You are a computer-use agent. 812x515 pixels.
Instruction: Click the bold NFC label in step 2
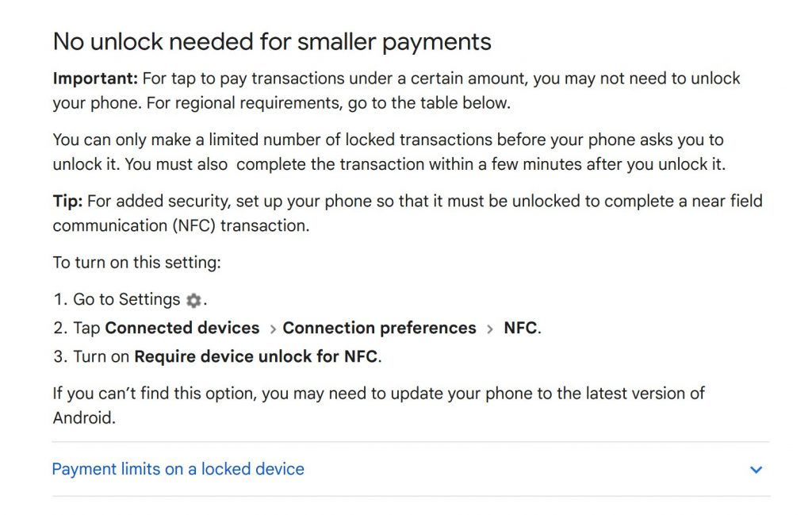520,328
